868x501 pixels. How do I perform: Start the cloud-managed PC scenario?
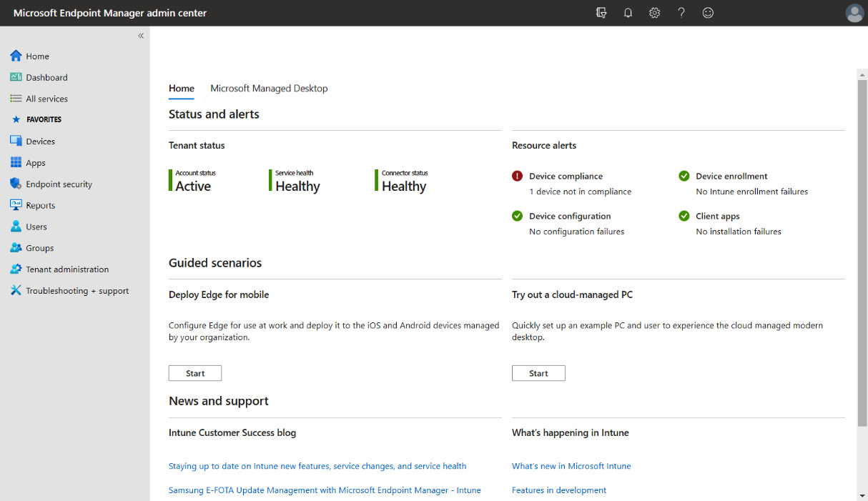point(538,373)
